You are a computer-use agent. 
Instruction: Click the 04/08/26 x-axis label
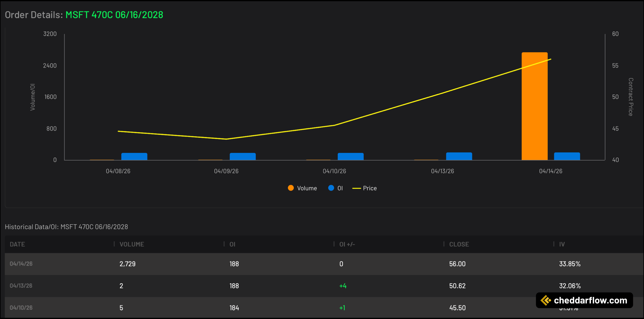tap(118, 171)
